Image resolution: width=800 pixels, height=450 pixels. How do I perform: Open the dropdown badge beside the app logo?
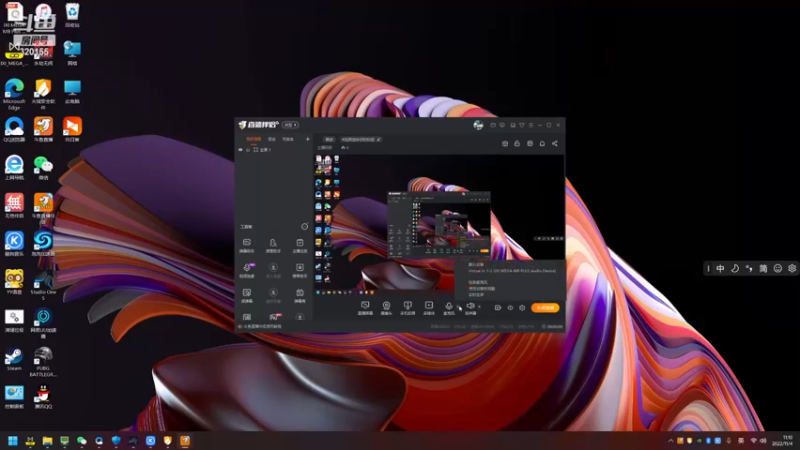[291, 125]
